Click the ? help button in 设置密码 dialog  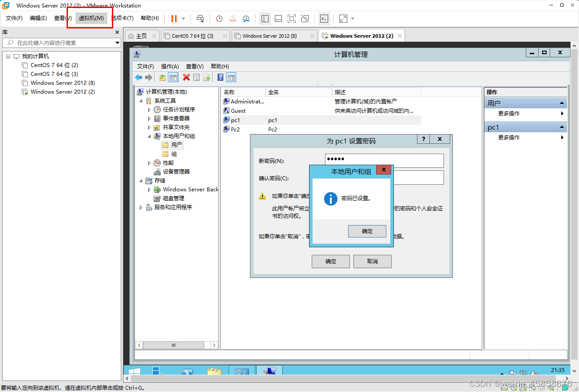[x=423, y=139]
